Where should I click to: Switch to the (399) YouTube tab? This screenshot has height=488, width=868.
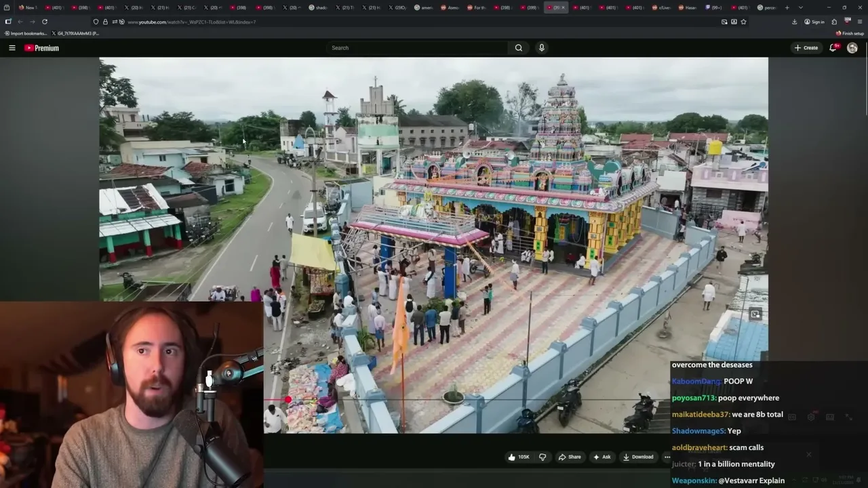(x=528, y=7)
